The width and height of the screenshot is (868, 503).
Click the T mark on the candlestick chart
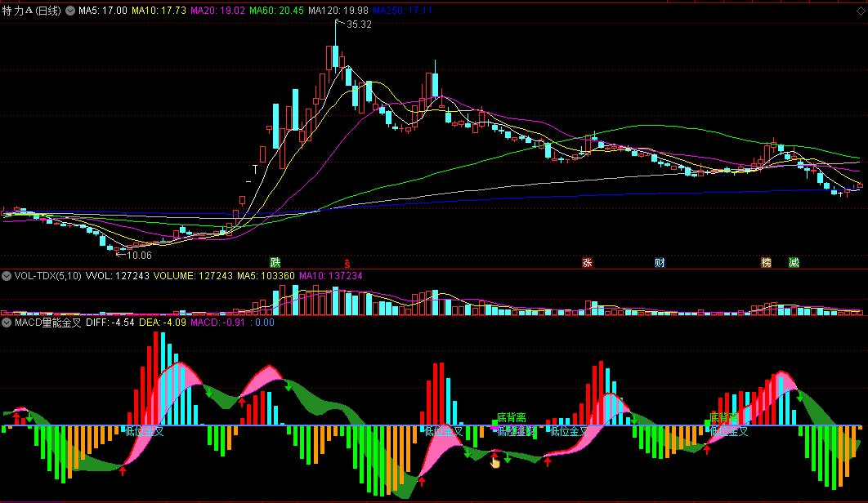(255, 169)
